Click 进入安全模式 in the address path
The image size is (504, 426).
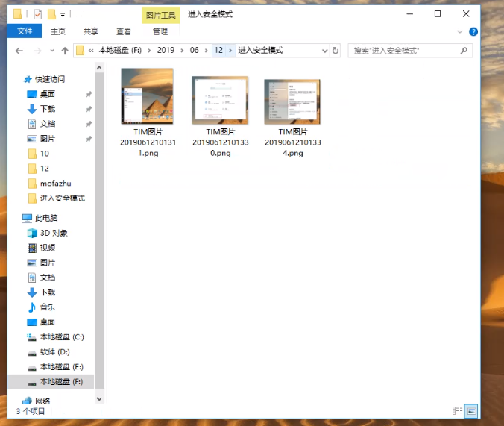(x=260, y=50)
